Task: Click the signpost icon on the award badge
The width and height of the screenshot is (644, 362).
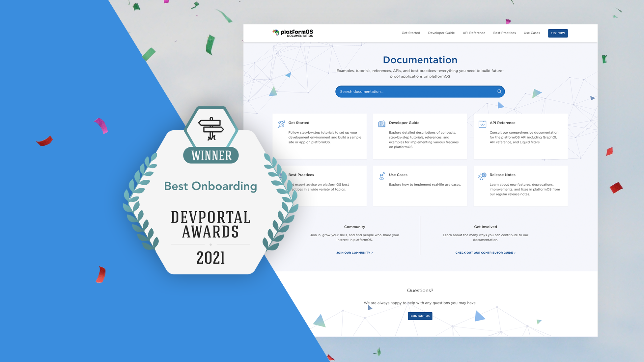Action: 211,128
